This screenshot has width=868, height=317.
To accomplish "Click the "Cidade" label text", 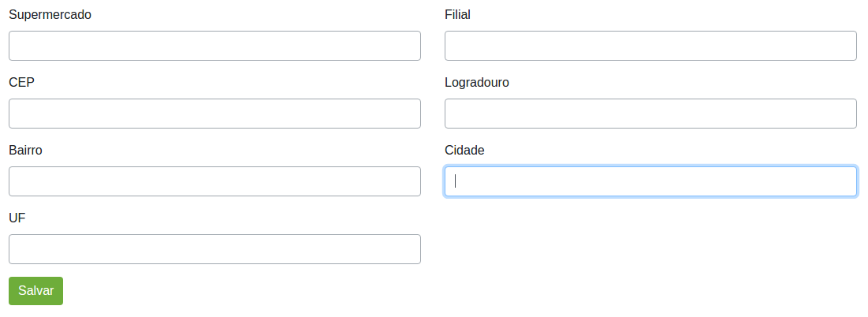I will pyautogui.click(x=464, y=150).
